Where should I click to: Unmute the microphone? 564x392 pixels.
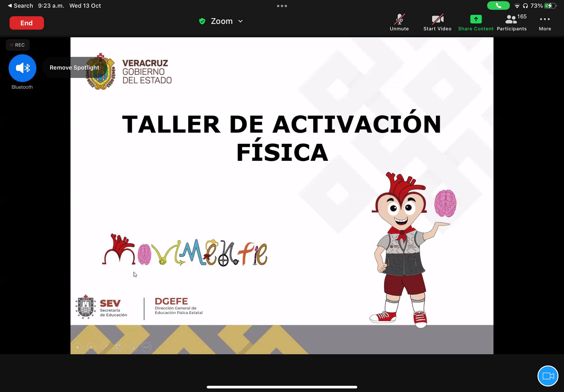399,23
